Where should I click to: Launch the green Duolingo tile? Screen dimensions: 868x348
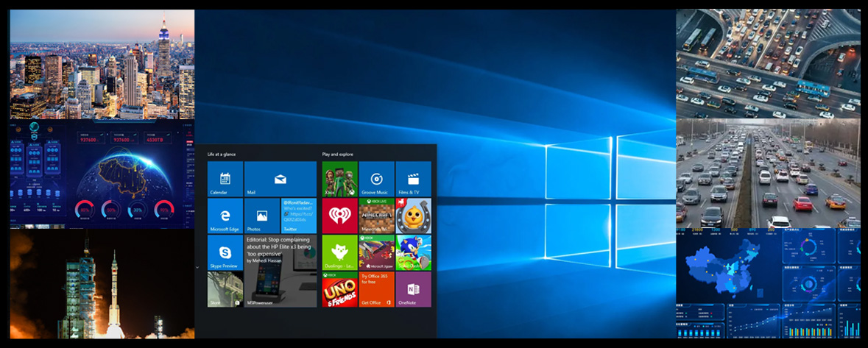tap(340, 252)
